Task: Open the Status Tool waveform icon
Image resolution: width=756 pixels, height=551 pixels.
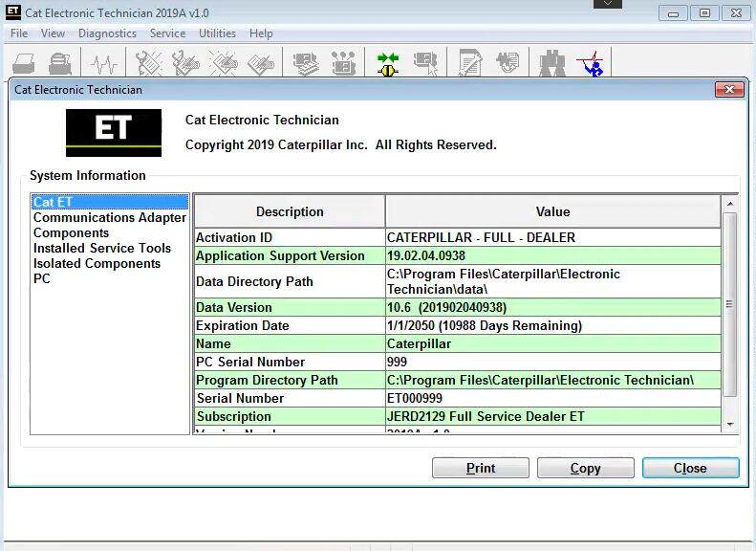Action: 103,63
